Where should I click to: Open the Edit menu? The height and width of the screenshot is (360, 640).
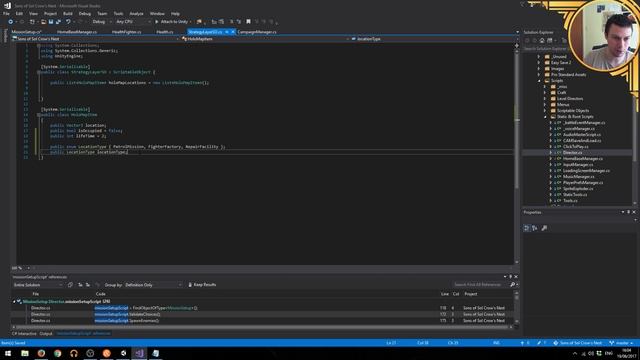(19, 13)
